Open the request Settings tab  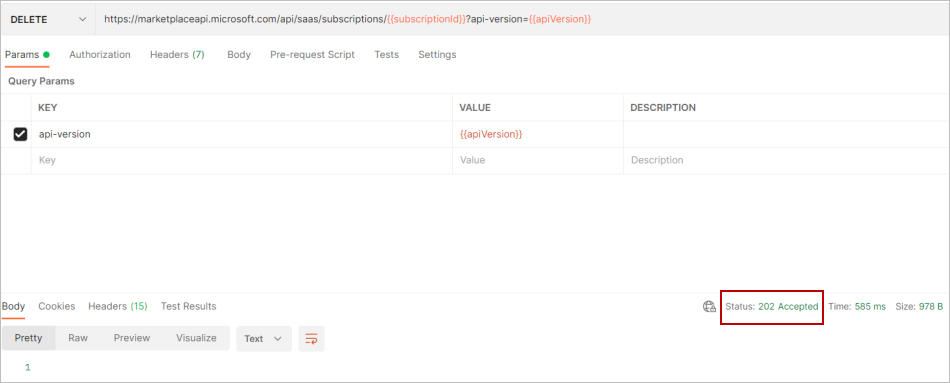click(x=437, y=55)
